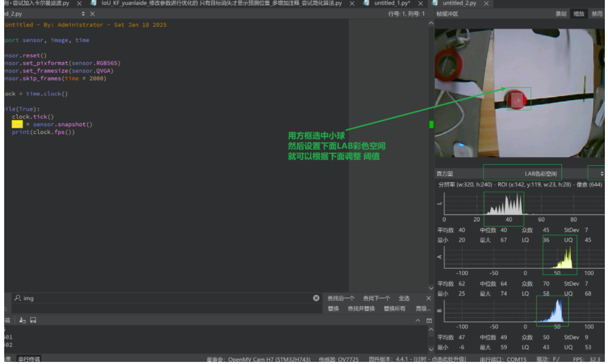Click the stepper arrows beside the color space selector
This screenshot has height=364, width=608.
tap(602, 173)
